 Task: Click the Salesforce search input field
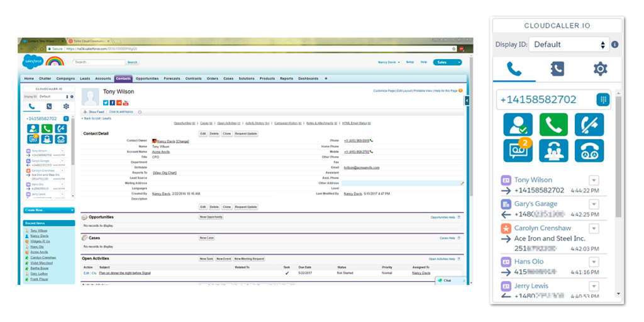(99, 62)
